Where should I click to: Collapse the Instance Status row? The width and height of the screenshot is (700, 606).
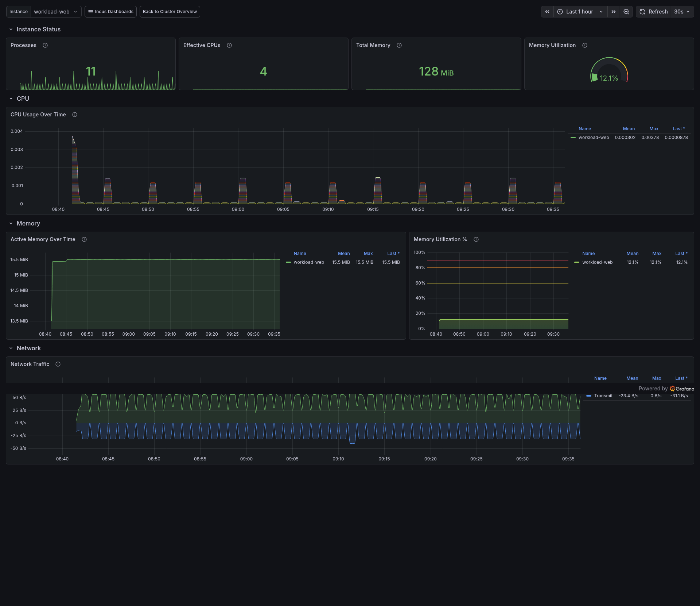pyautogui.click(x=11, y=29)
